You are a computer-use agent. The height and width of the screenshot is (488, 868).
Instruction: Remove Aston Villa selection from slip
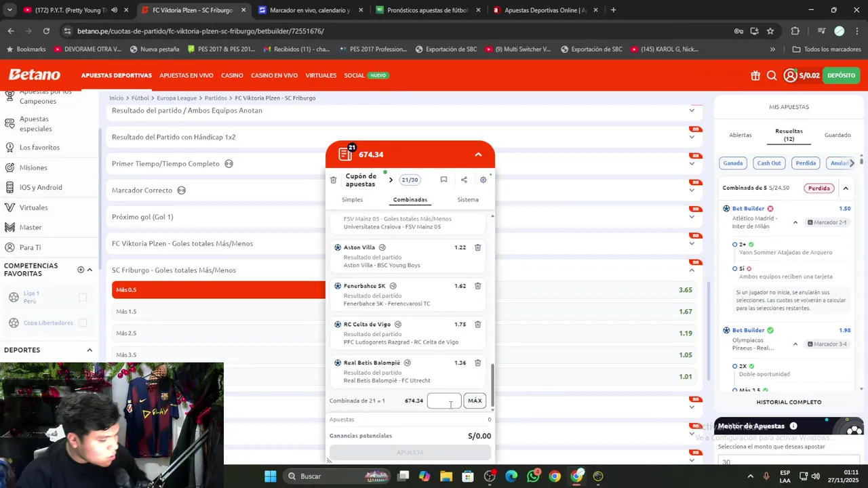coord(477,247)
